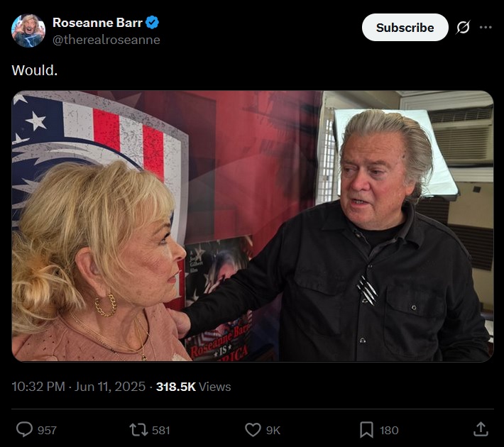The height and width of the screenshot is (447, 504).
Task: Open Roseanne Barr's profile avatar
Action: pos(28,31)
